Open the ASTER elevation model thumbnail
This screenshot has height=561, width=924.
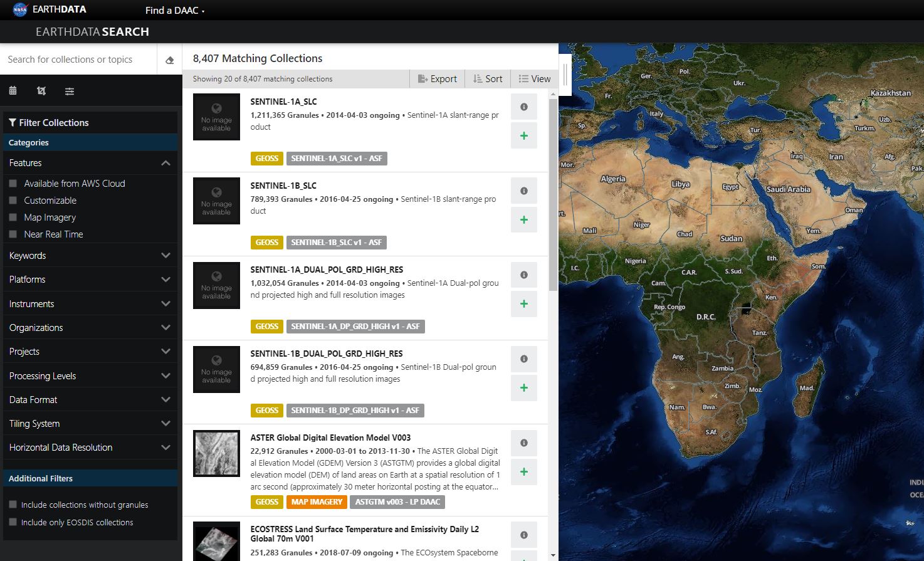[216, 453]
